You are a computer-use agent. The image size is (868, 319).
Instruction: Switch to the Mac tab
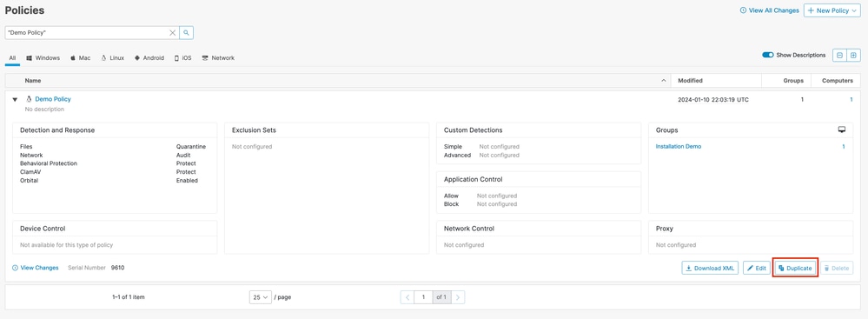(80, 58)
